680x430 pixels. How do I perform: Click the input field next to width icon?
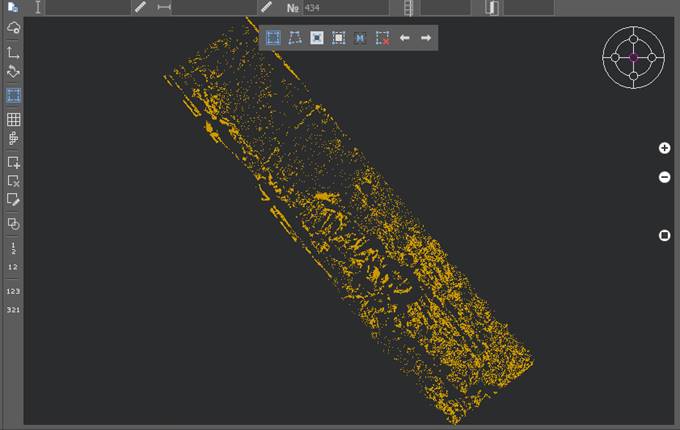point(215,7)
